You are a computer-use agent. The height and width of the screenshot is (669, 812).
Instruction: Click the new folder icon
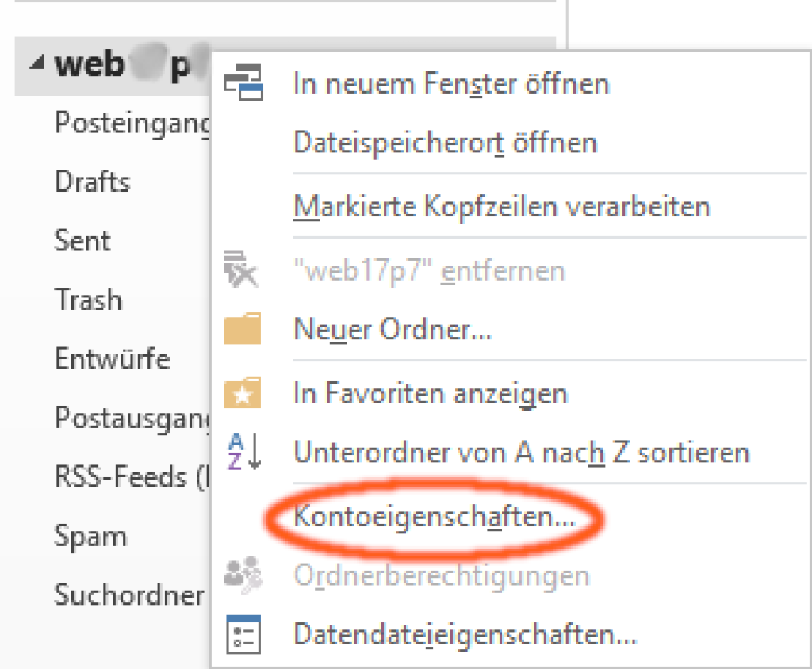point(243,328)
